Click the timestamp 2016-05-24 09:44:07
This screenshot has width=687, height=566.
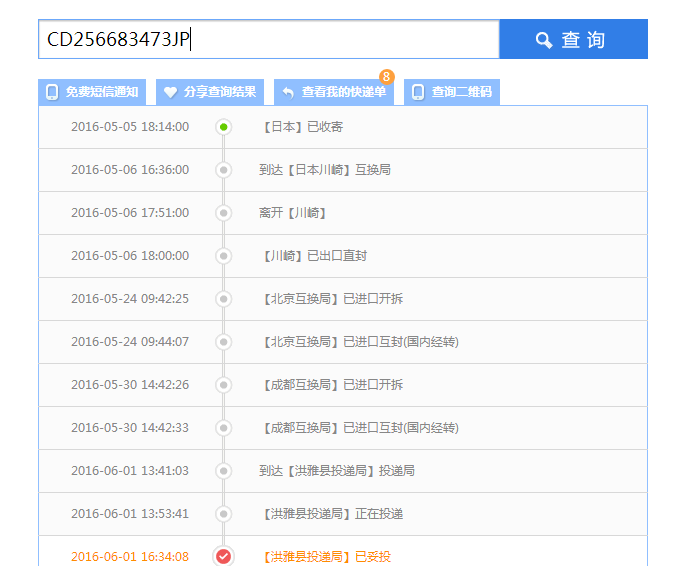tap(130, 342)
